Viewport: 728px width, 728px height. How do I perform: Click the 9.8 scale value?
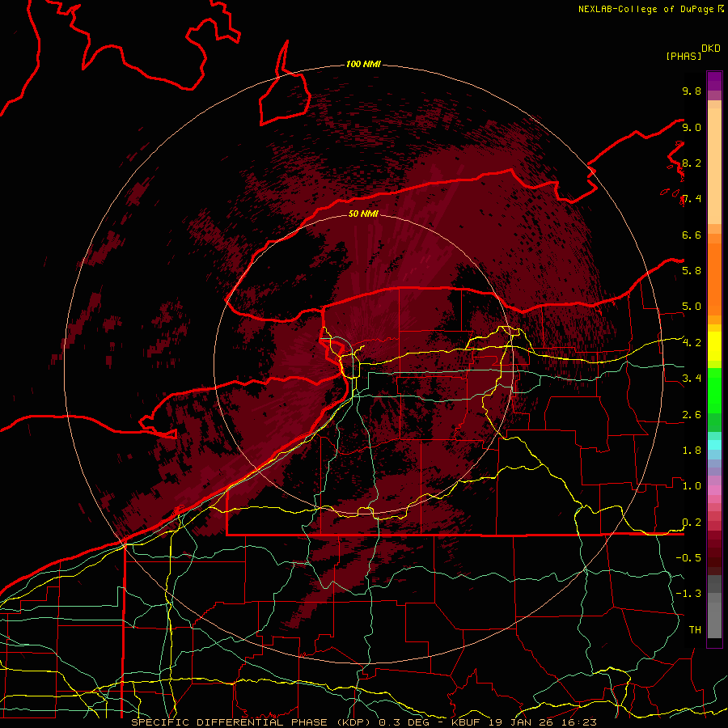pos(692,91)
